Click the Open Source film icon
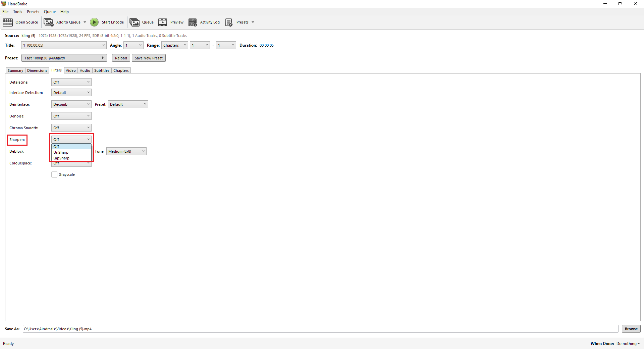Viewport: 644px width, 349px height. click(8, 22)
